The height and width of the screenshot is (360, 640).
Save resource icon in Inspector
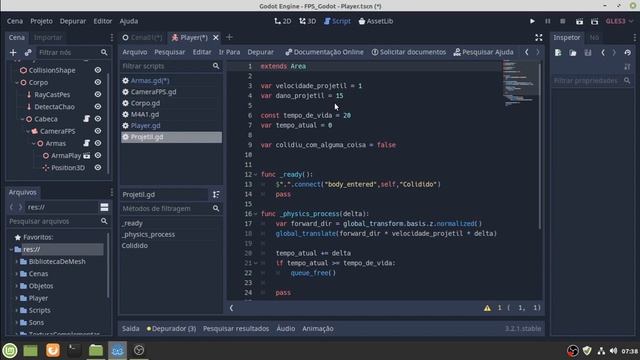[588, 53]
